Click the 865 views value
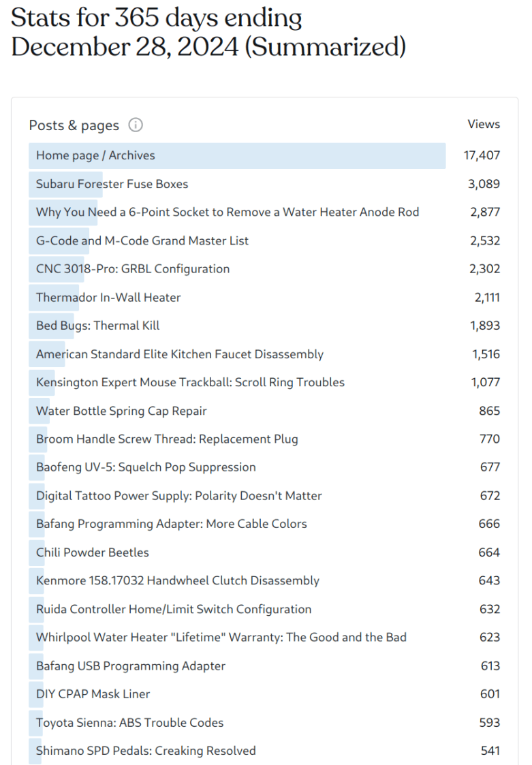This screenshot has height=765, width=532. [x=490, y=411]
